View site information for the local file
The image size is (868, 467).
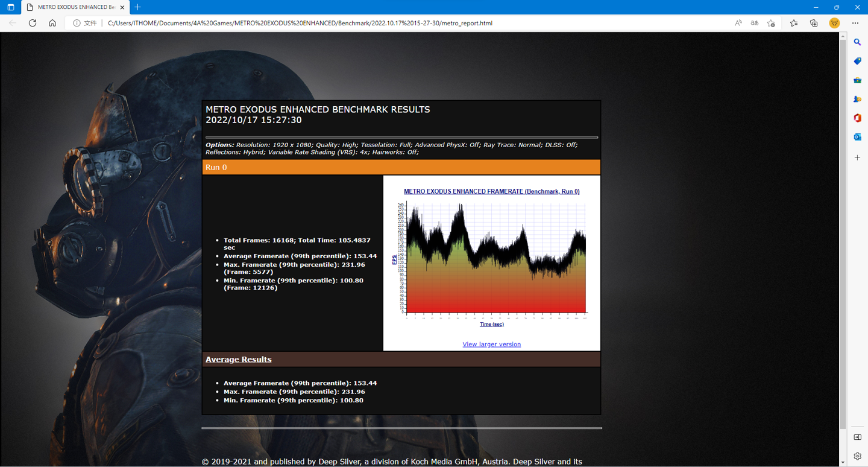[x=85, y=23]
